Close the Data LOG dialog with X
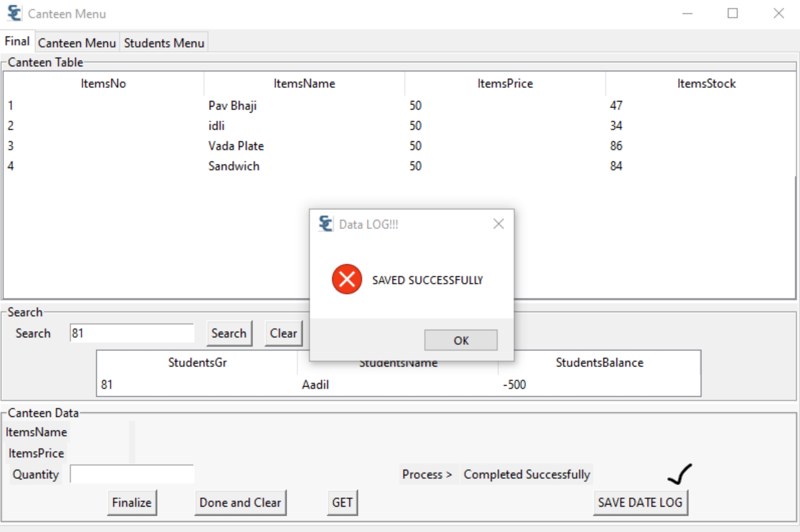The height and width of the screenshot is (532, 800). (x=499, y=224)
